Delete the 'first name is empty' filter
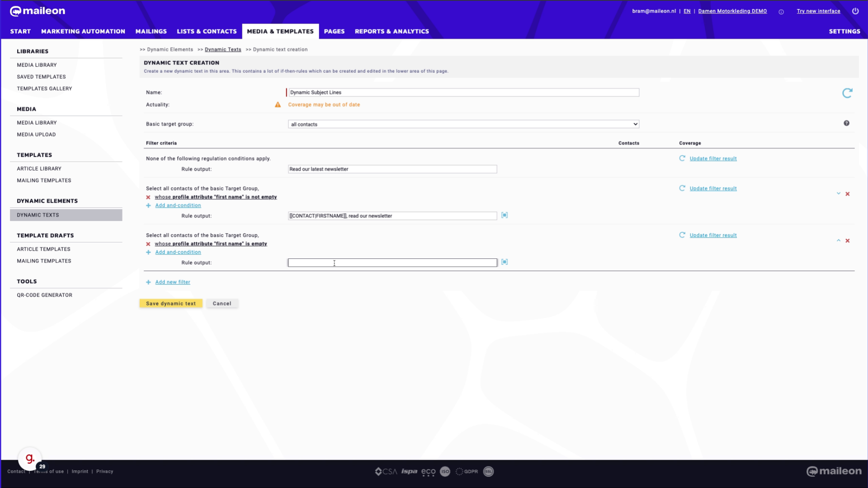This screenshot has width=868, height=488. 848,241
